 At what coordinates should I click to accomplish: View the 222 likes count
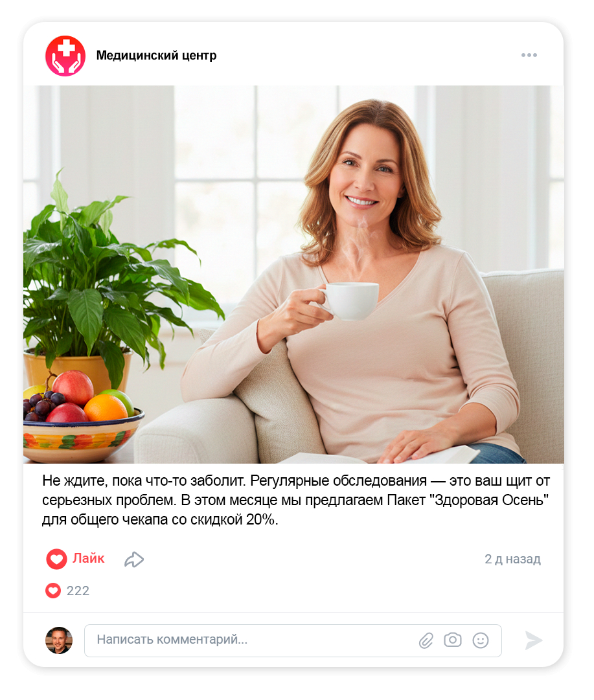78,591
